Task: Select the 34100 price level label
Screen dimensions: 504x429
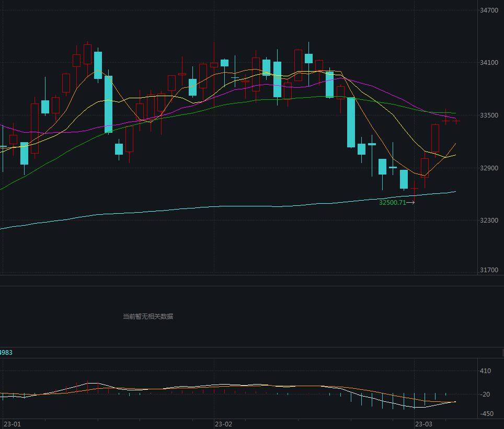Action: click(489, 63)
